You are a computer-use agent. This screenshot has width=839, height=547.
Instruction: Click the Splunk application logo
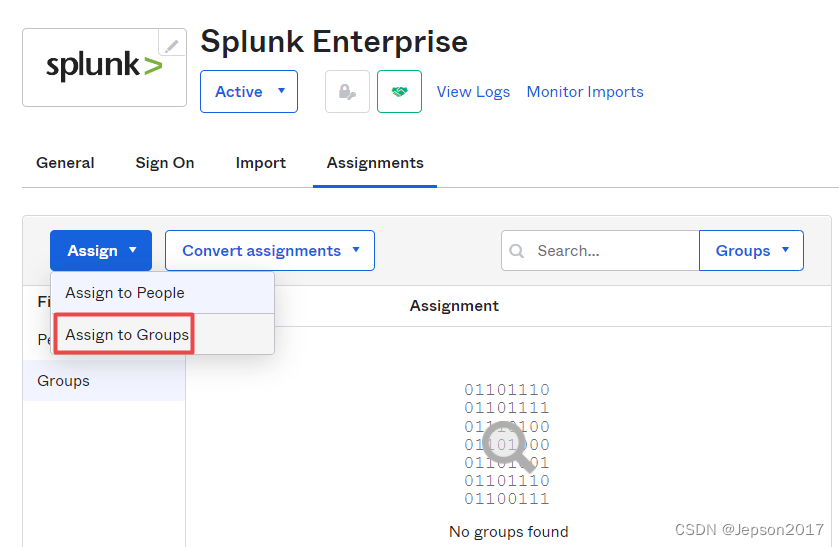pyautogui.click(x=104, y=67)
